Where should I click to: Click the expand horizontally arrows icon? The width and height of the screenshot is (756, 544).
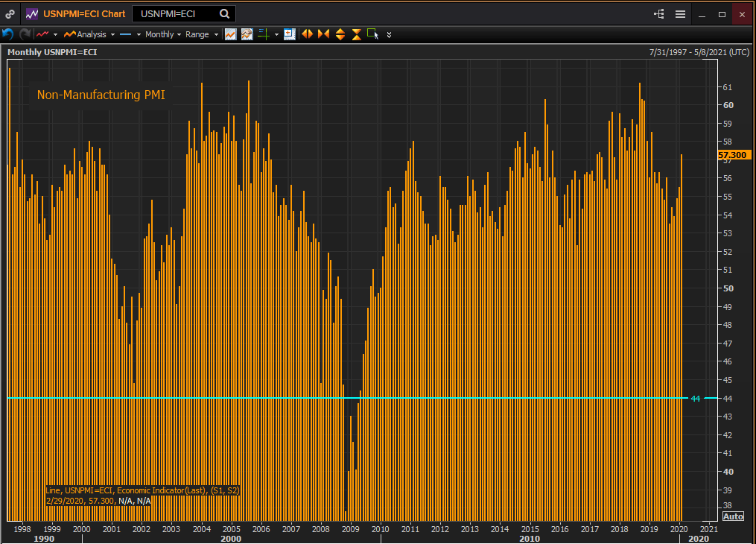(306, 34)
